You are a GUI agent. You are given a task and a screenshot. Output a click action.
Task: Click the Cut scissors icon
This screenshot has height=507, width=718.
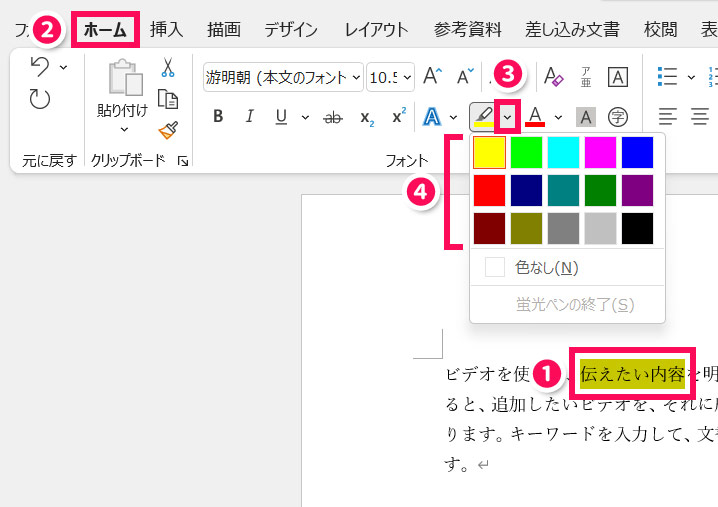(x=168, y=67)
